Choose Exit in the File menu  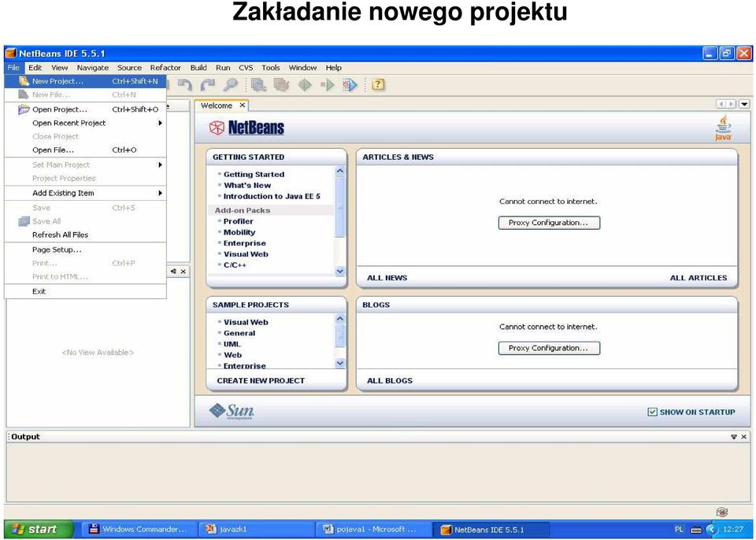click(85, 291)
